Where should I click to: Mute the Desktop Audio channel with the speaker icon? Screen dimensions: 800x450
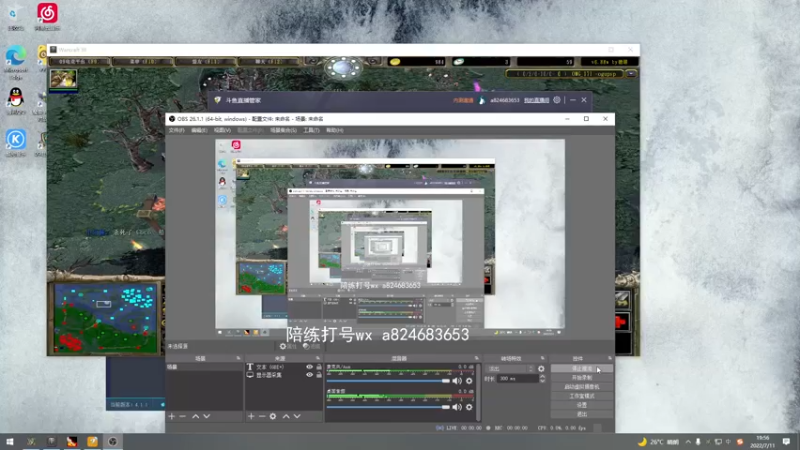[x=457, y=407]
